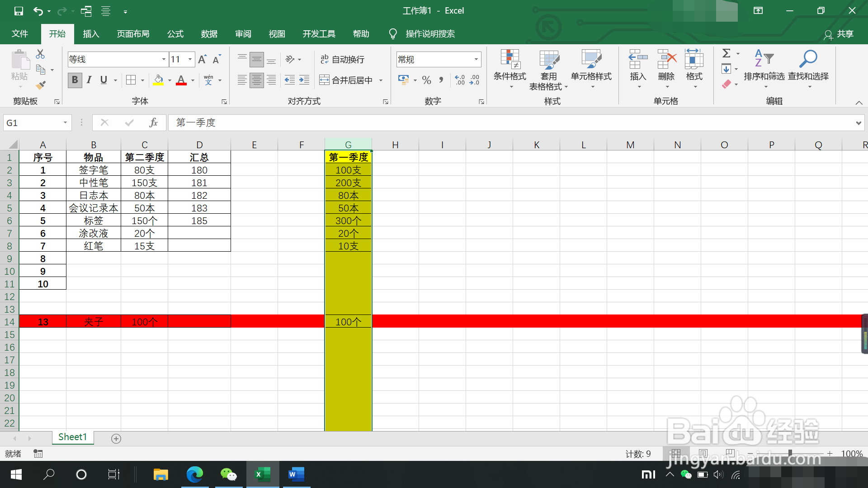Toggle Italic formatting
Viewport: 868px width, 488px height.
[89, 80]
